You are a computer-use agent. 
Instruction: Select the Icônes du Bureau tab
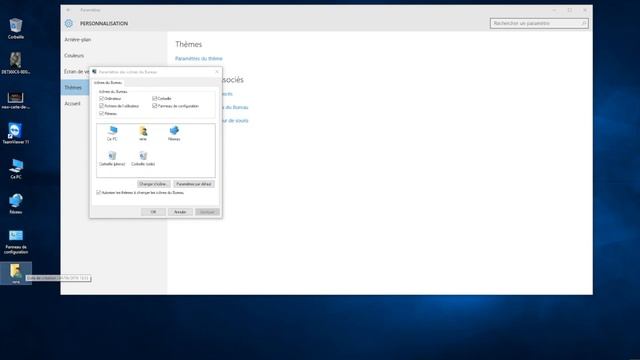tap(108, 82)
